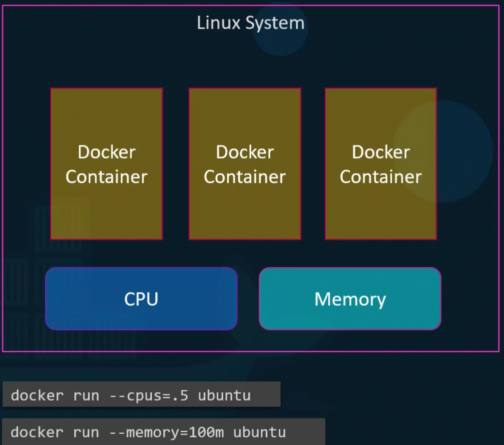Select the rightmost Docker Container box
Image resolution: width=504 pixels, height=445 pixels.
point(381,164)
